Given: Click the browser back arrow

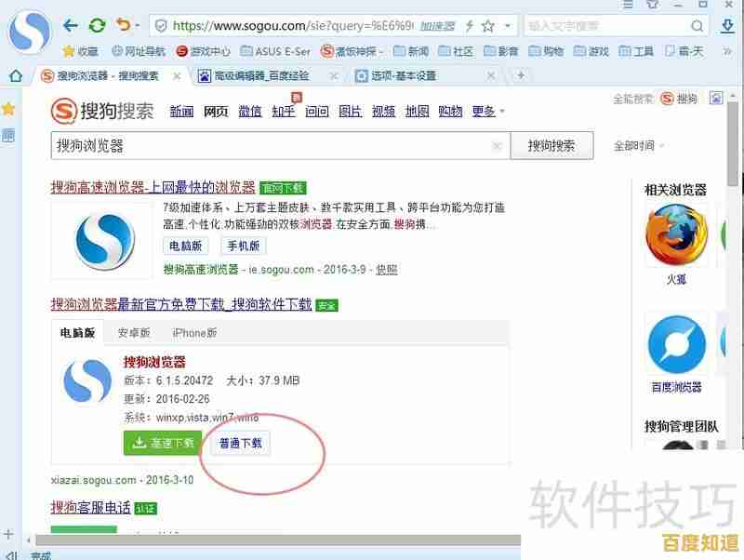Looking at the screenshot, I should pos(70,23).
